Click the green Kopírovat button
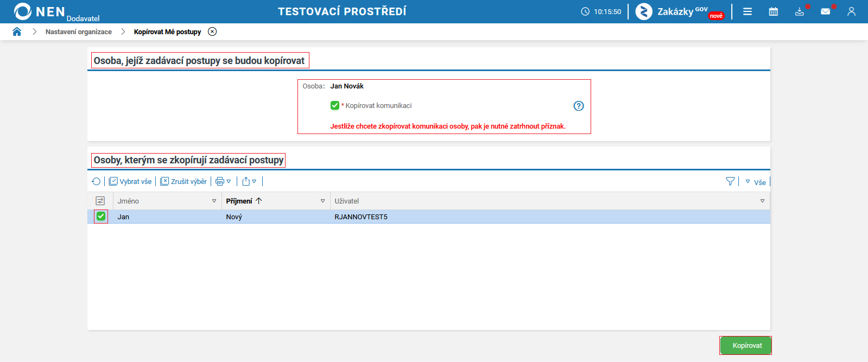 coord(746,345)
